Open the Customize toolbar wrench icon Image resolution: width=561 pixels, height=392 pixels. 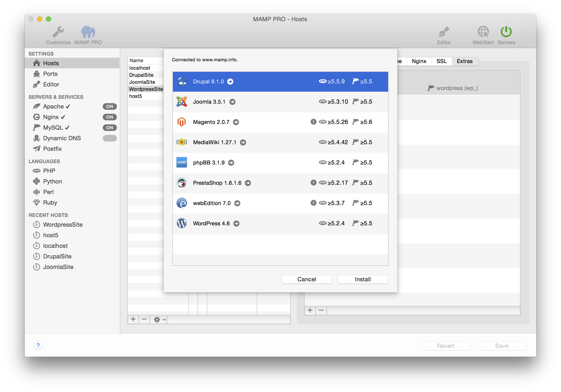click(x=58, y=32)
